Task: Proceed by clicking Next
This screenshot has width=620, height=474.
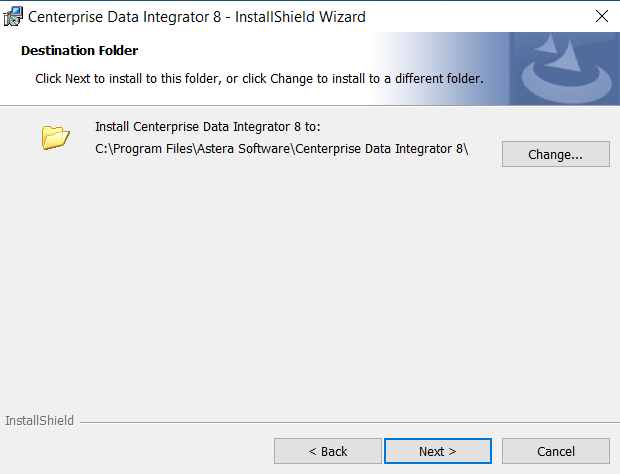Action: tap(437, 451)
